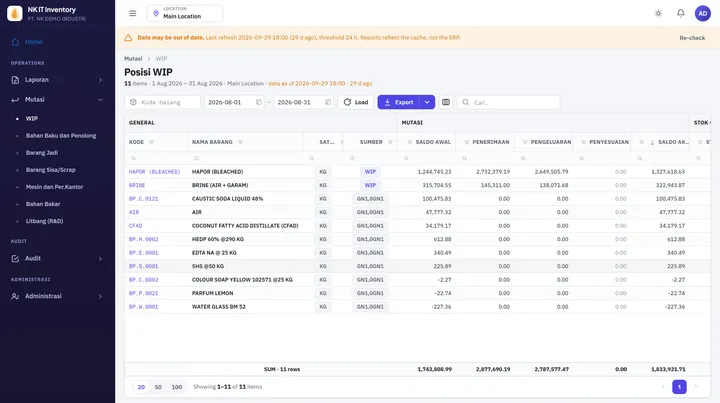This screenshot has width=720, height=403.
Task: Click the location pin icon
Action: point(156,13)
